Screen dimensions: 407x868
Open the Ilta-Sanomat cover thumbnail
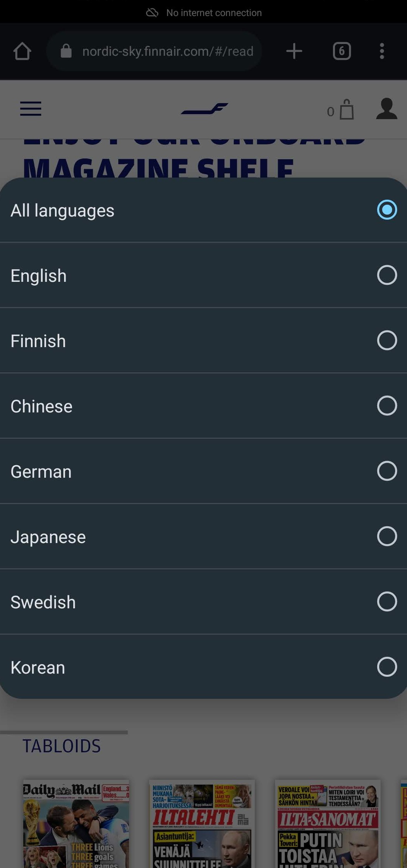click(328, 824)
